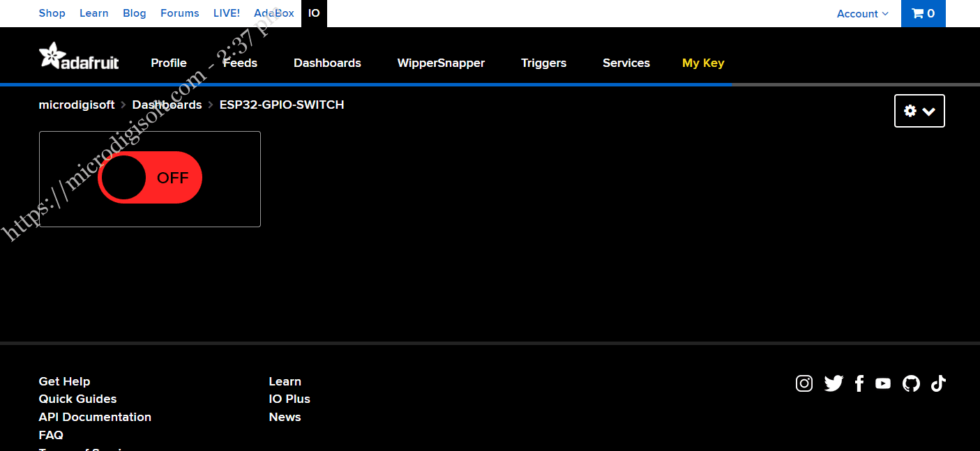Viewport: 980px width, 451px height.
Task: Open Adafruit's GitHub page icon
Action: click(x=911, y=383)
